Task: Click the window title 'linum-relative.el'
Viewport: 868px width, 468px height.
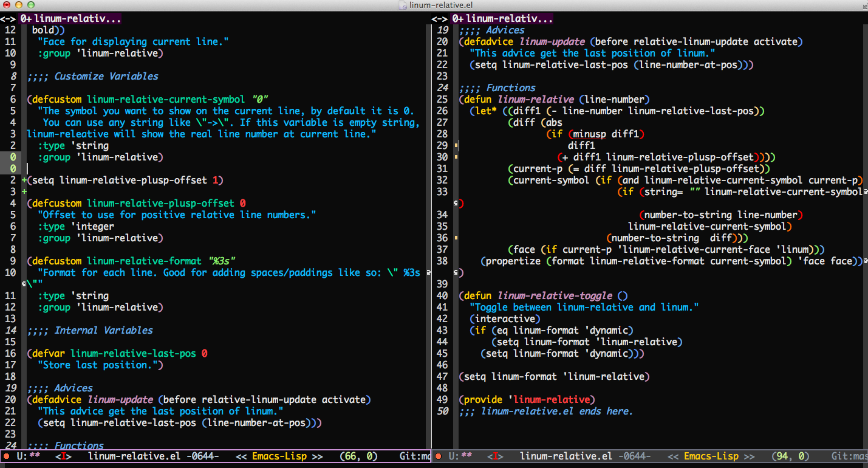Action: pos(442,5)
